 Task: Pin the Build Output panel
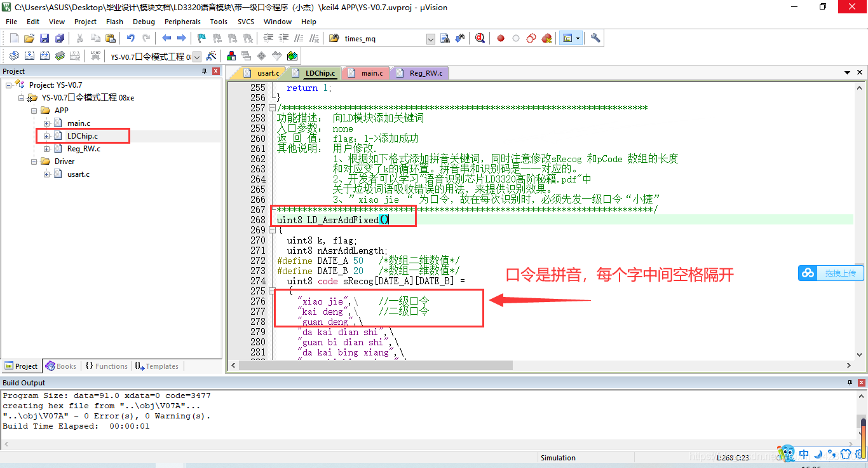click(850, 383)
